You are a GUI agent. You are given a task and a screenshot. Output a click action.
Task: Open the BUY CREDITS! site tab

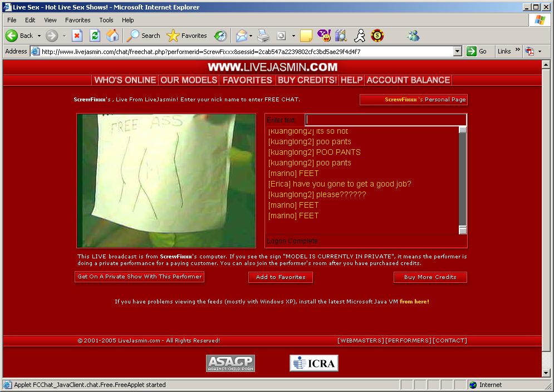click(x=307, y=80)
